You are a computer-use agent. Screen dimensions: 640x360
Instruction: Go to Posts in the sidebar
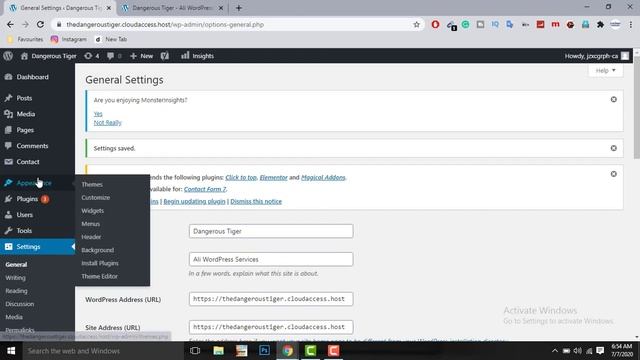(24, 98)
